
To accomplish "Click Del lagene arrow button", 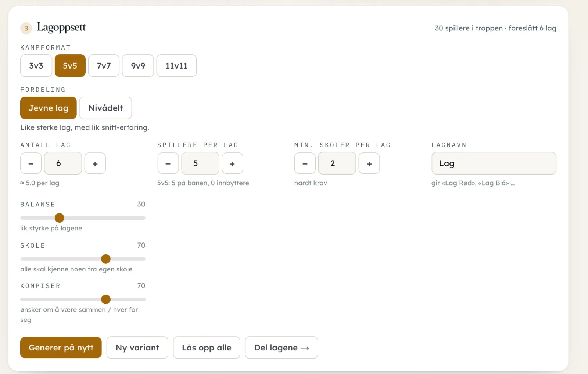I will pyautogui.click(x=282, y=348).
